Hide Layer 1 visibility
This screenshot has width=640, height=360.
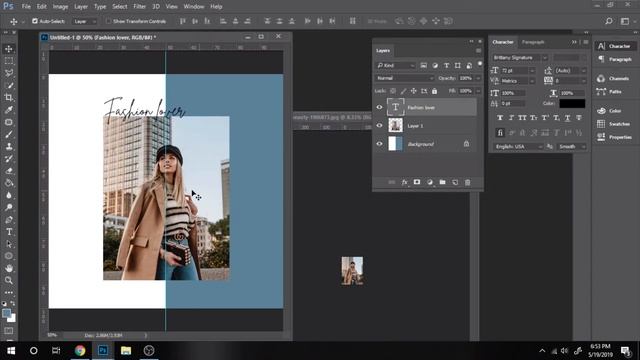pyautogui.click(x=379, y=125)
